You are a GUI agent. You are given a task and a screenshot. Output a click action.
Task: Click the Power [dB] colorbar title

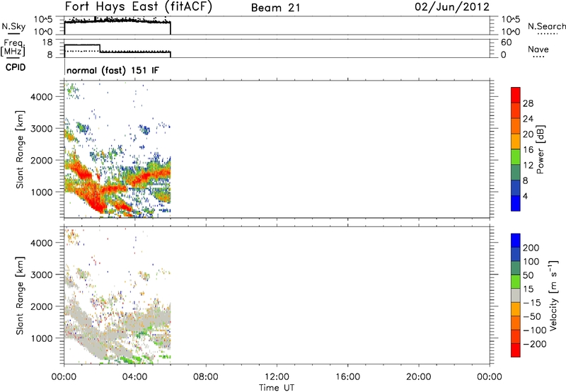tap(540, 149)
